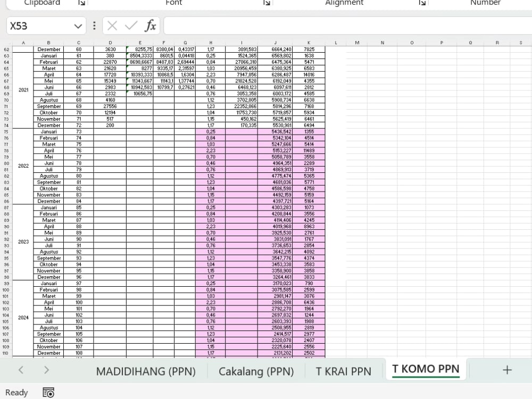This screenshot has height=399, width=532.
Task: Click cell showing 8487,83
Action: [163, 62]
